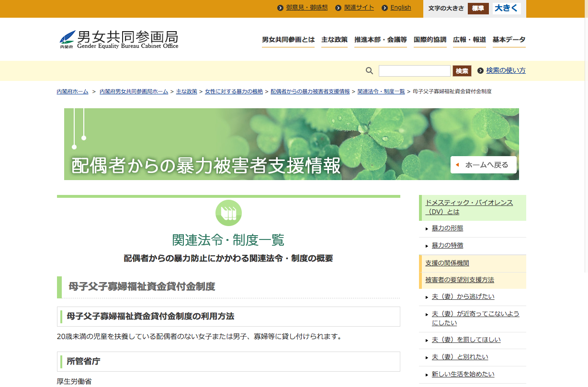Click the green books icon above 関連法令・制度一覧
The height and width of the screenshot is (387, 588).
tap(228, 213)
